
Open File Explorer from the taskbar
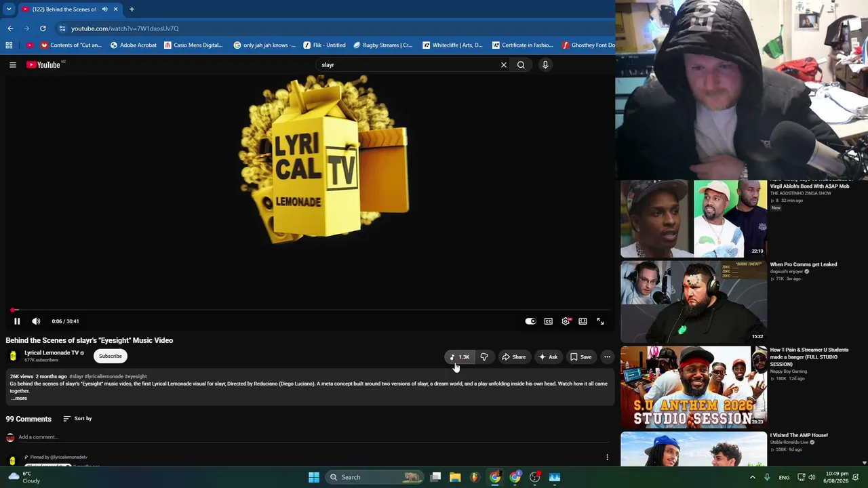[455, 477]
